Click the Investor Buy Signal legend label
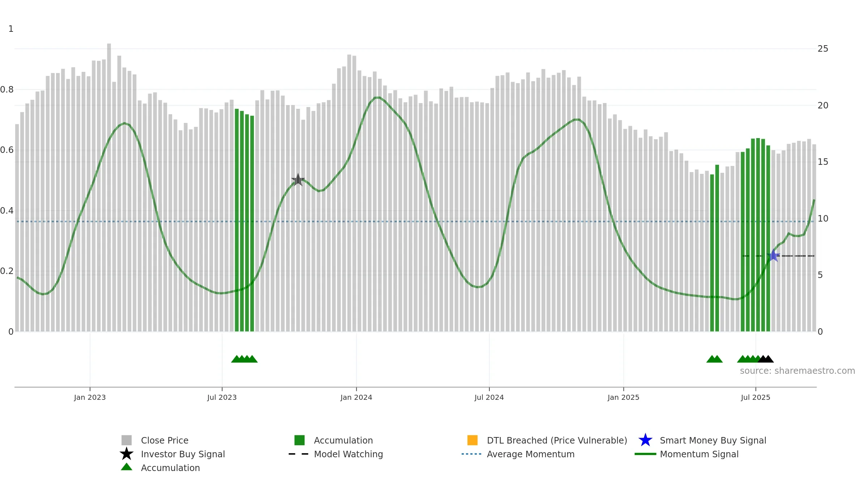This screenshot has width=868, height=488. (x=183, y=454)
